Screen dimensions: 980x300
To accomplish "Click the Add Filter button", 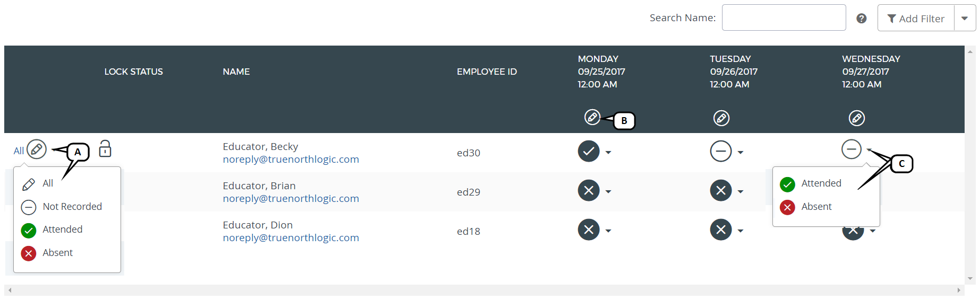I will coord(916,19).
